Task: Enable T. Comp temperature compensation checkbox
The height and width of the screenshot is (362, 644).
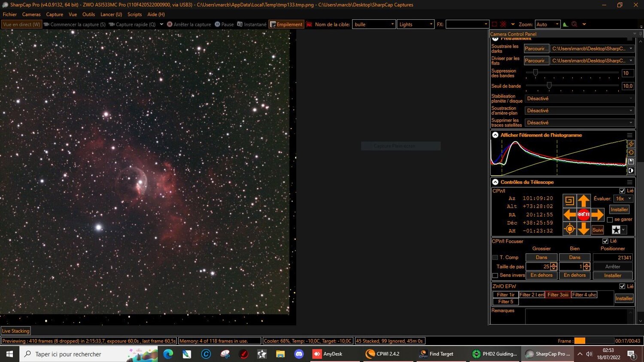Action: 495,258
